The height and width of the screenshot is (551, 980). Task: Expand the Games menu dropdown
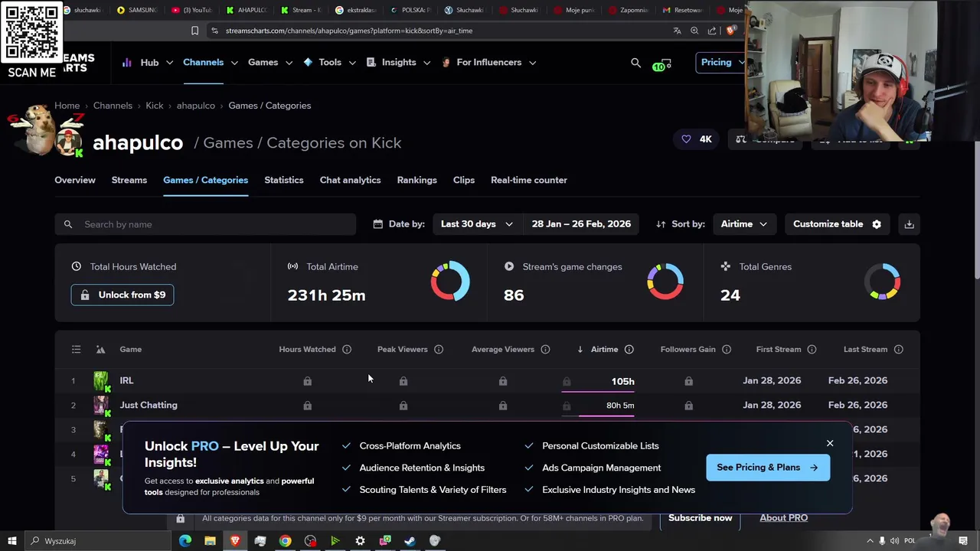click(x=270, y=63)
